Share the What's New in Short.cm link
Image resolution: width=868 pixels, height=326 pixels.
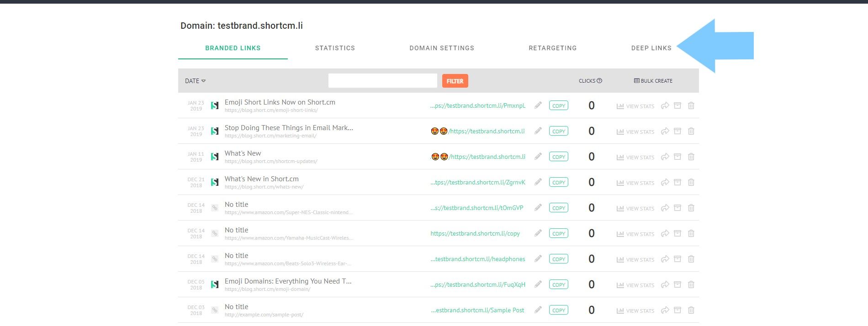coord(665,182)
